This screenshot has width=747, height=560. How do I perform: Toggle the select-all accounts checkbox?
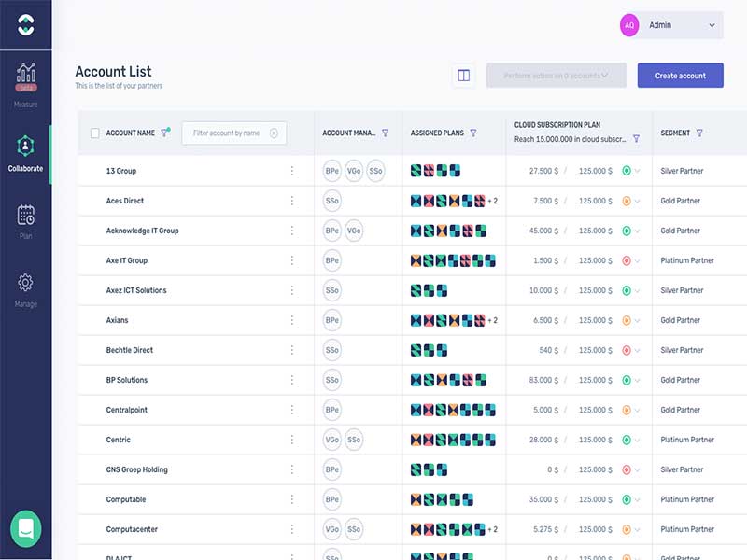coord(95,133)
